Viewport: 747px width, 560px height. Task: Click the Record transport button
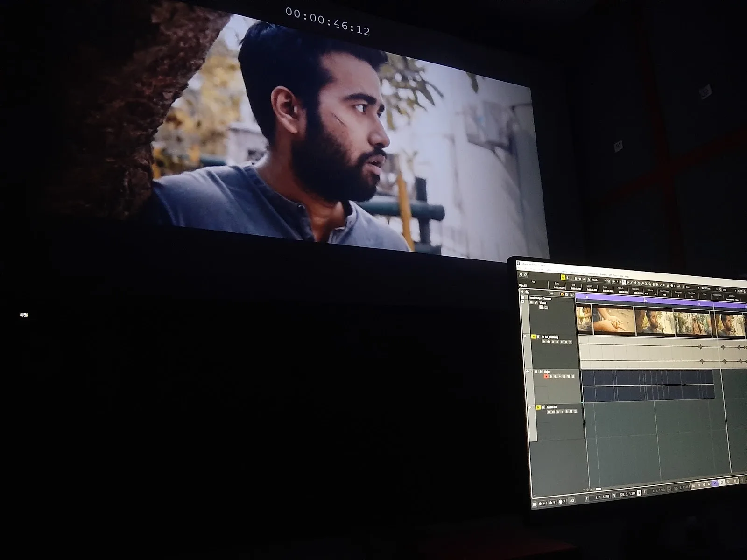pos(735,481)
